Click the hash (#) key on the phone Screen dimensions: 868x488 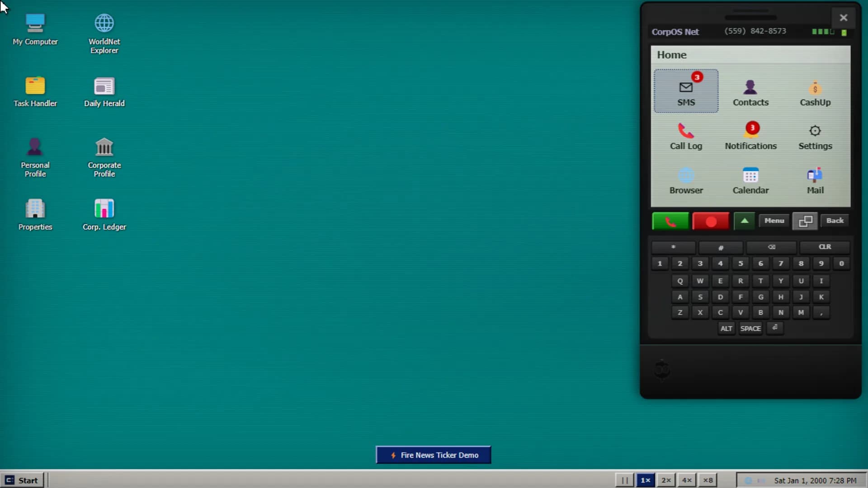721,247
